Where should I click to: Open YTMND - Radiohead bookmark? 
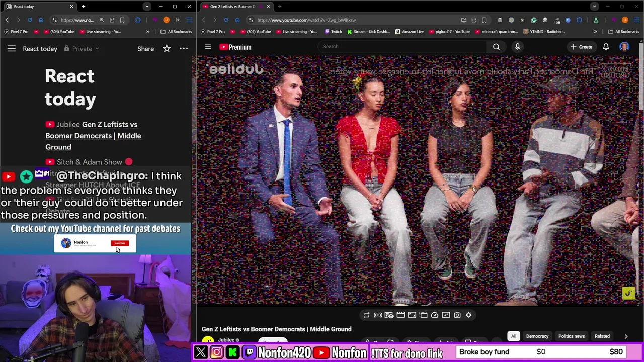(544, 32)
